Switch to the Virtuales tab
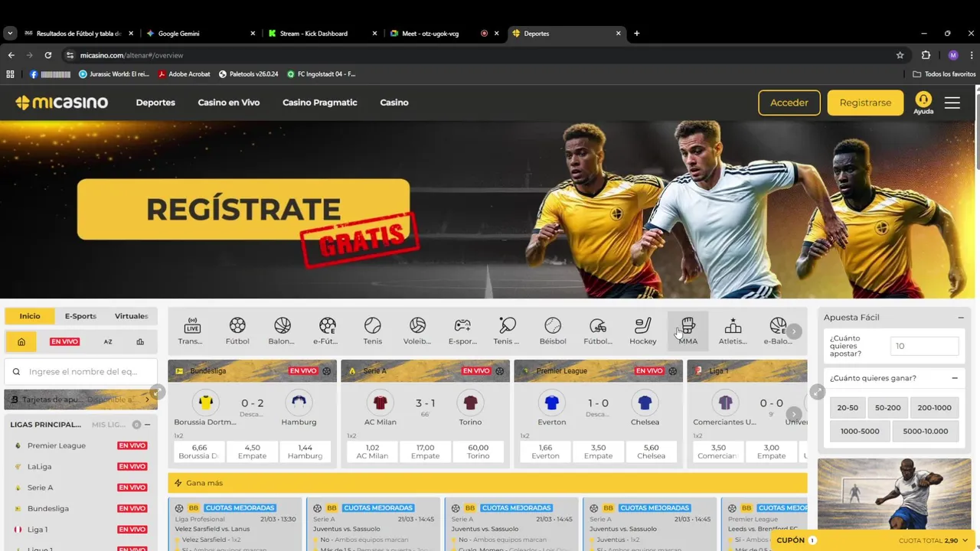Image resolution: width=980 pixels, height=551 pixels. [132, 316]
